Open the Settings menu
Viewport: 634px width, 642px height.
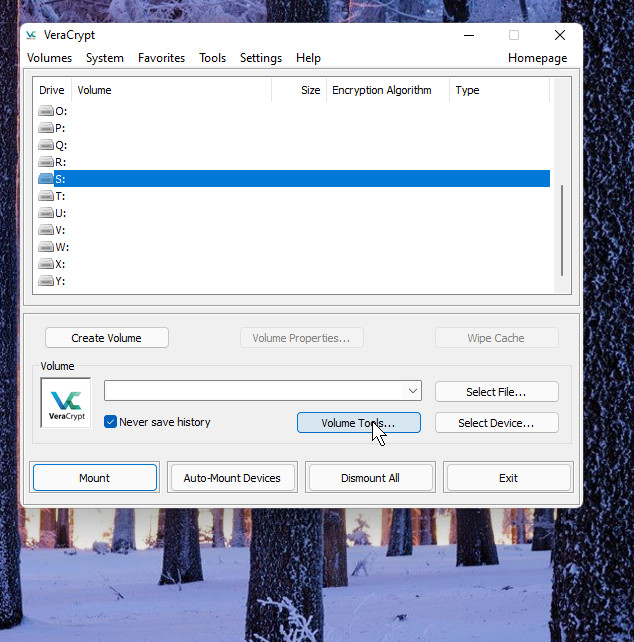click(x=261, y=58)
